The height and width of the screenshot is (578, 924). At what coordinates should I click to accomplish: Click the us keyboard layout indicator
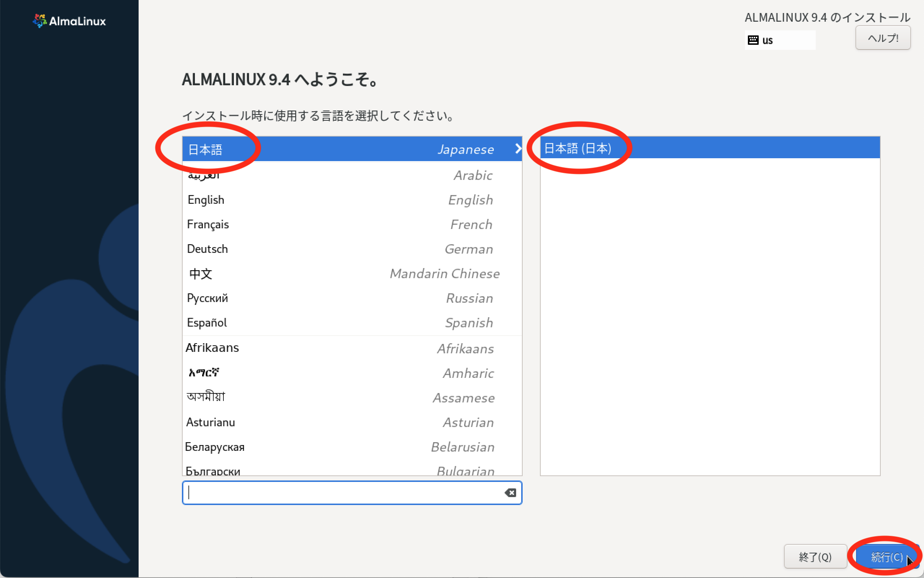[780, 40]
